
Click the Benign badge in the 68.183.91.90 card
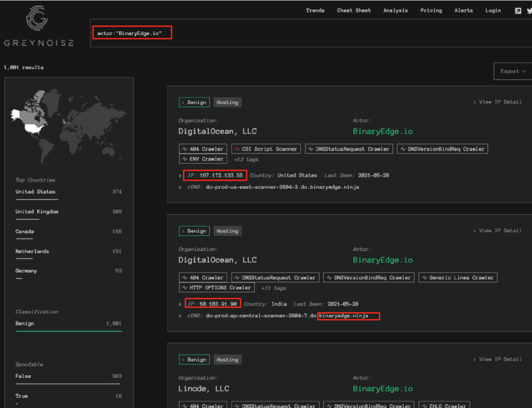[x=194, y=231]
